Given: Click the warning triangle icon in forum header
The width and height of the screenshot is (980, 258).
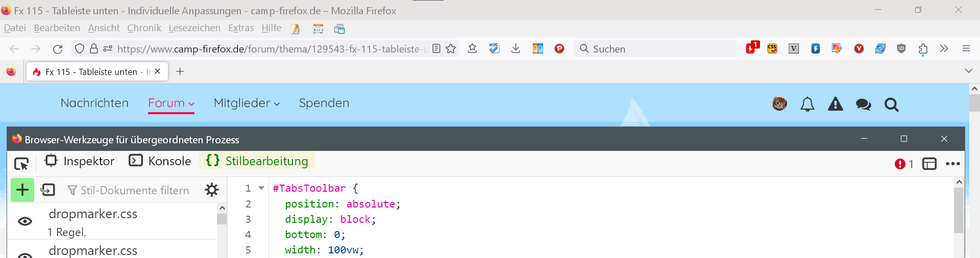Looking at the screenshot, I should tap(836, 105).
